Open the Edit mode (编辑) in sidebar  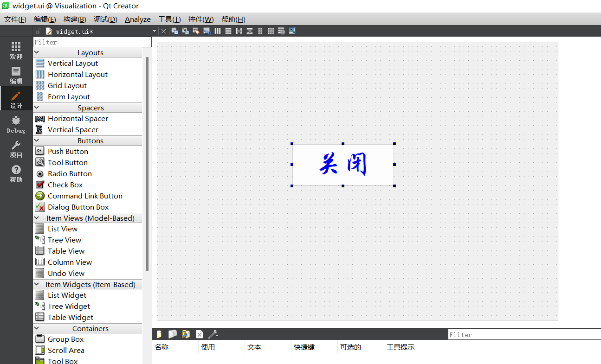click(16, 75)
